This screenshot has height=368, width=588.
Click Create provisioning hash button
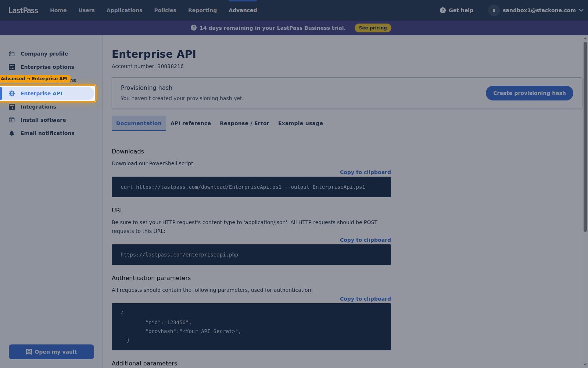[x=530, y=93]
